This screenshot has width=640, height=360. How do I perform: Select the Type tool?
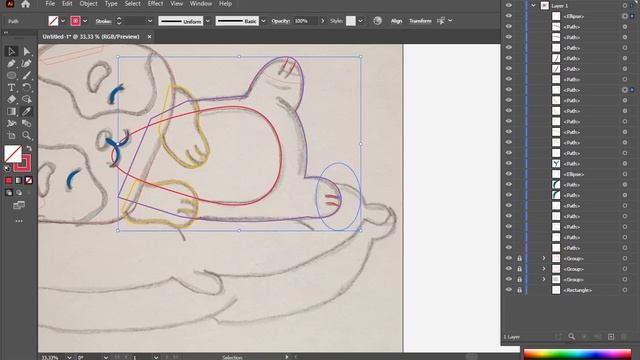click(x=11, y=87)
